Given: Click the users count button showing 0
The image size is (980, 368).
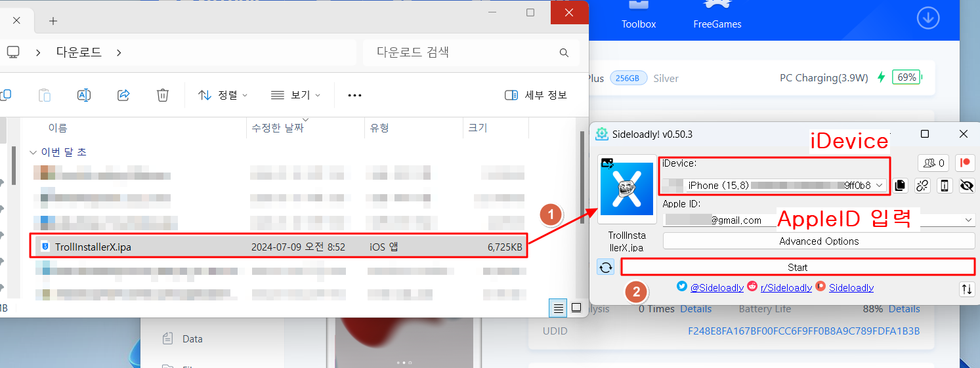Looking at the screenshot, I should pos(933,163).
